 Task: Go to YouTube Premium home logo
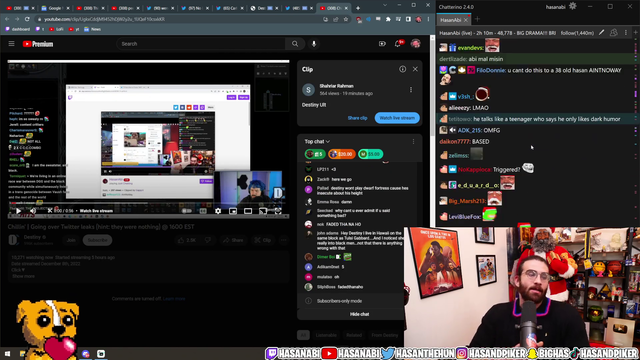point(38,44)
